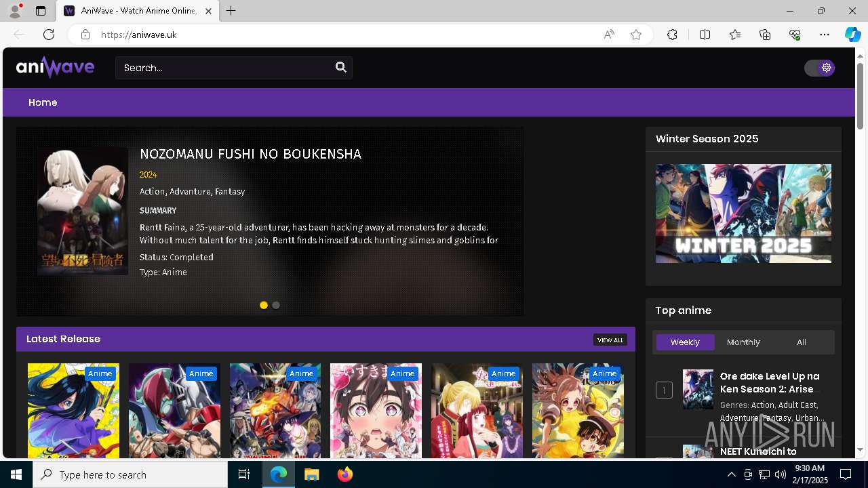Viewport: 868px width, 488px height.
Task: Select the AniWave browser tab
Action: 138,11
